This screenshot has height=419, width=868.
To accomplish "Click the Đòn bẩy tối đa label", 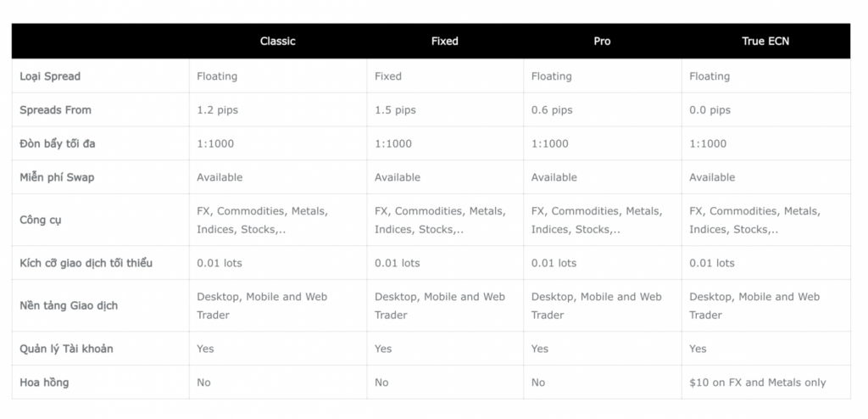I will pyautogui.click(x=57, y=144).
